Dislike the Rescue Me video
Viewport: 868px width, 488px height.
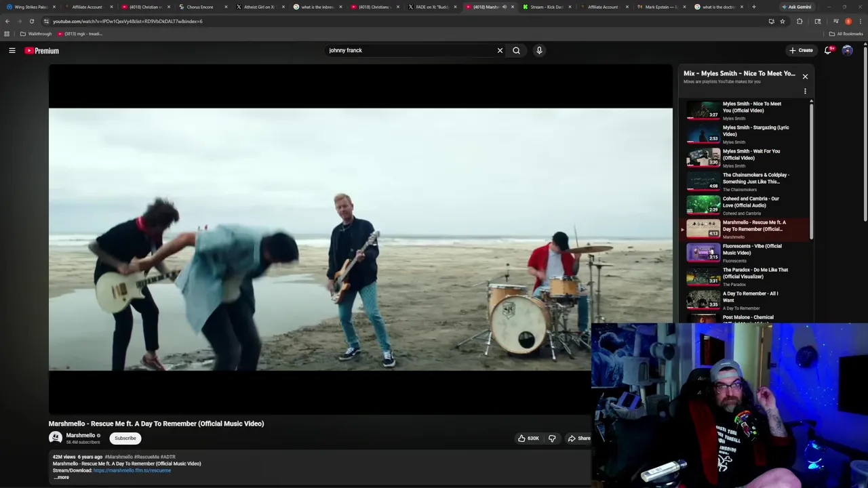(x=552, y=439)
